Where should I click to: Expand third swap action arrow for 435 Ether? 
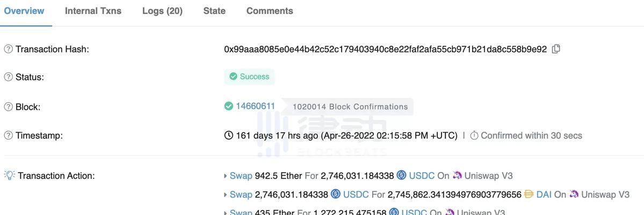[226, 212]
